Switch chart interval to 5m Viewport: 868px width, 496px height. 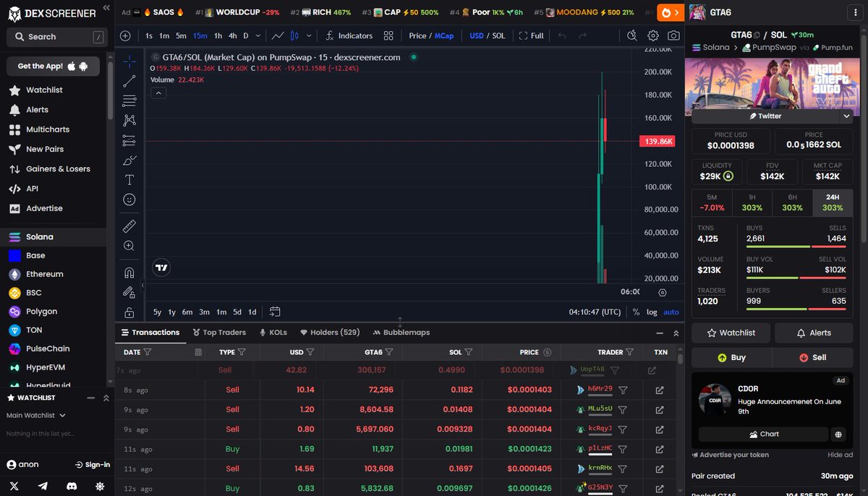[181, 35]
